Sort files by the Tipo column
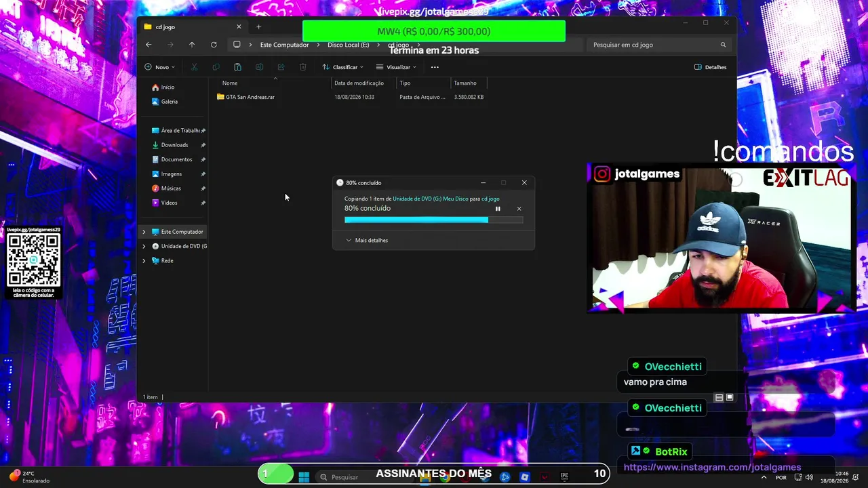The image size is (868, 488). tap(405, 83)
